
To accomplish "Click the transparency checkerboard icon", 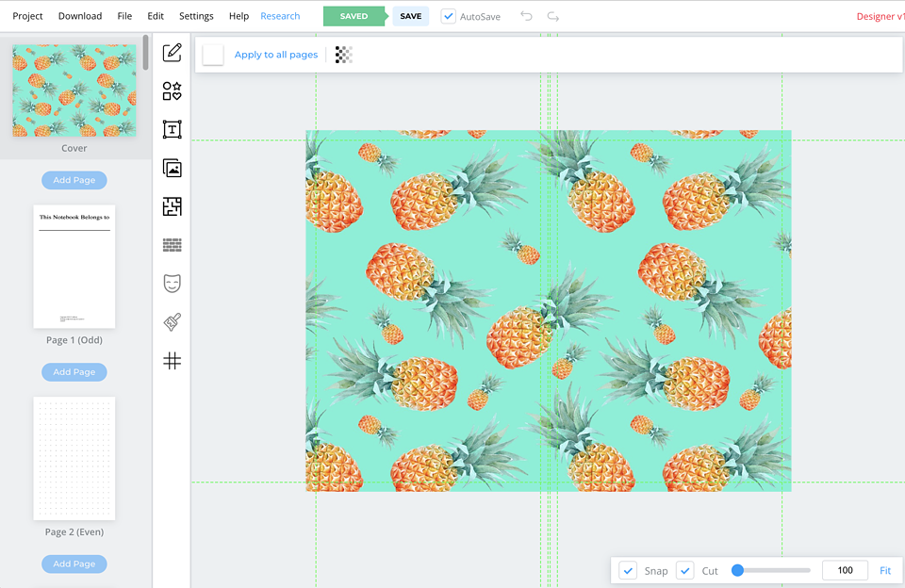I will (344, 55).
